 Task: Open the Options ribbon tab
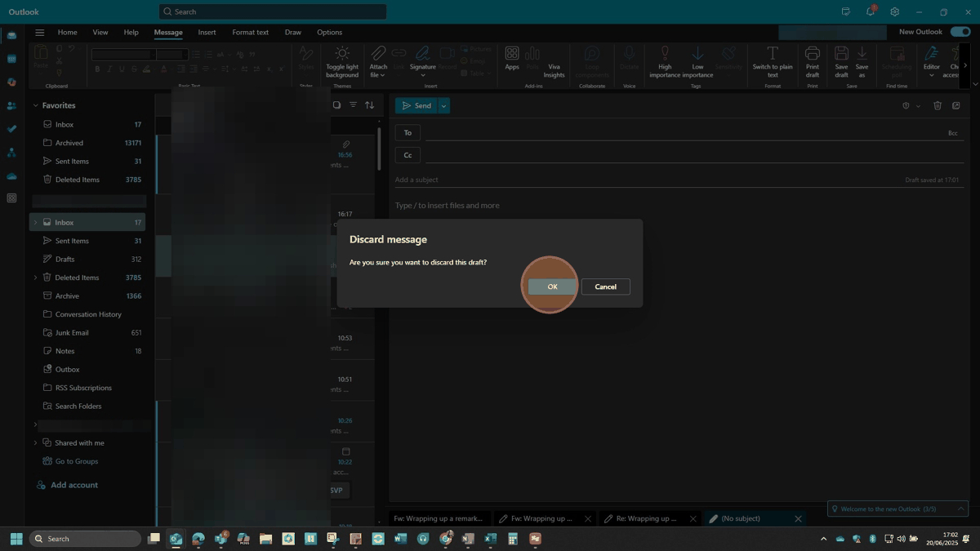click(329, 32)
